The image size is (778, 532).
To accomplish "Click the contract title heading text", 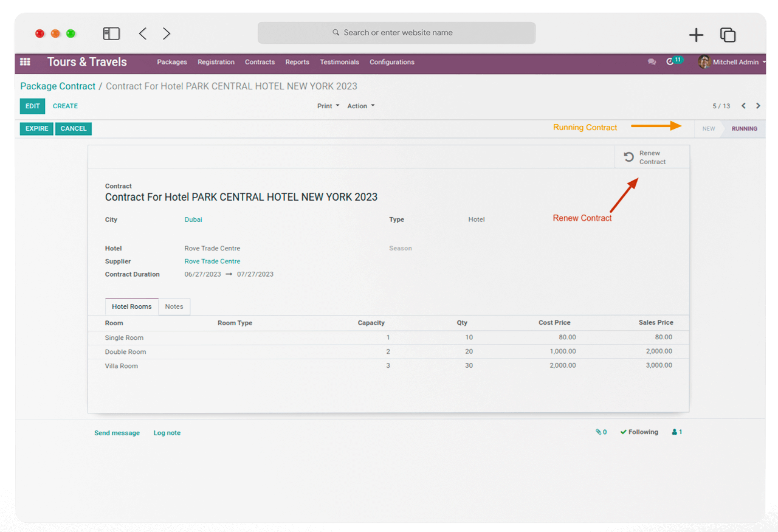I will (x=241, y=197).
